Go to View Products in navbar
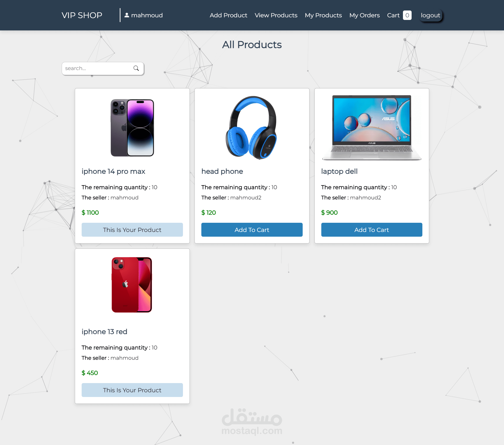Screen dimensions: 504x445 (276, 15)
